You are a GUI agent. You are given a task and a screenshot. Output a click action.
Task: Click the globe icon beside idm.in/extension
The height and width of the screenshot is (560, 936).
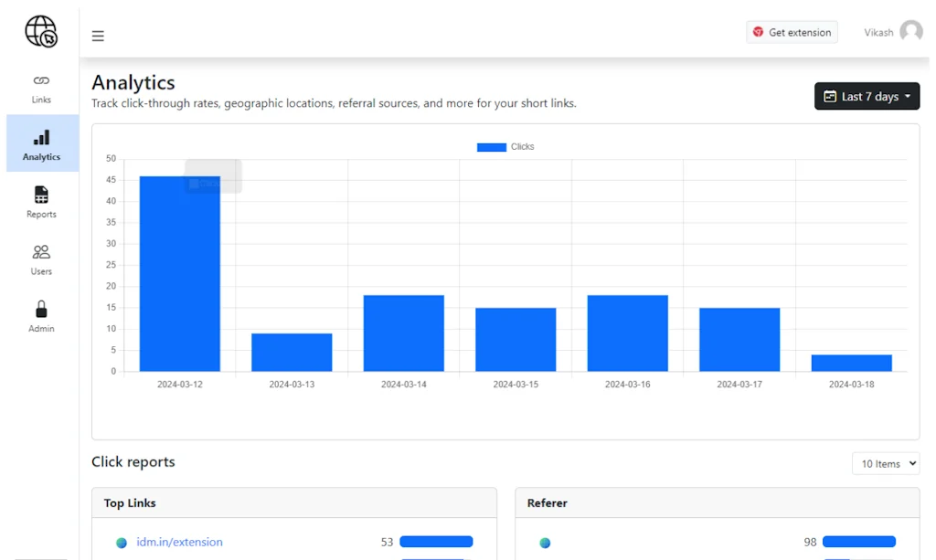coord(122,543)
